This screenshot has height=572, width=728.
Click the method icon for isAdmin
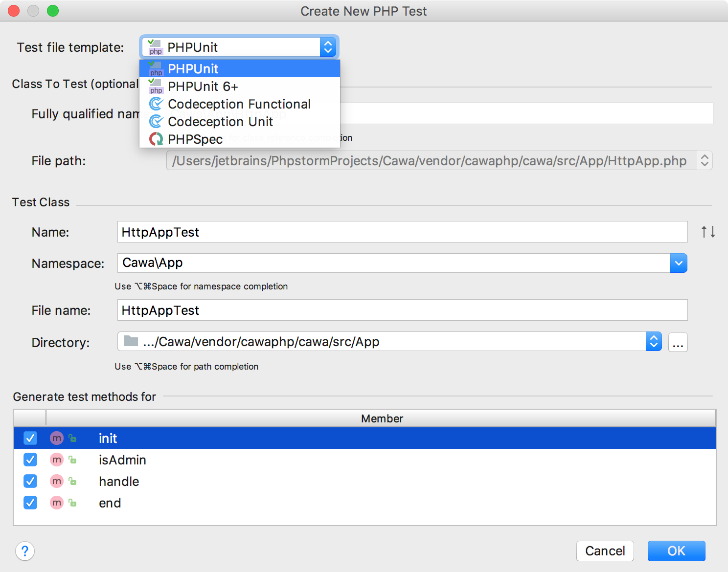tap(57, 460)
